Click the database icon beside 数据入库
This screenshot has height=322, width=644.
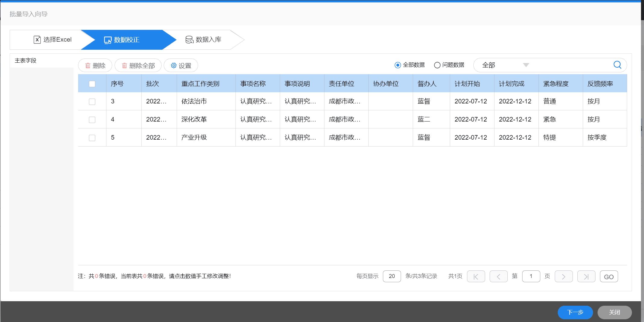189,39
